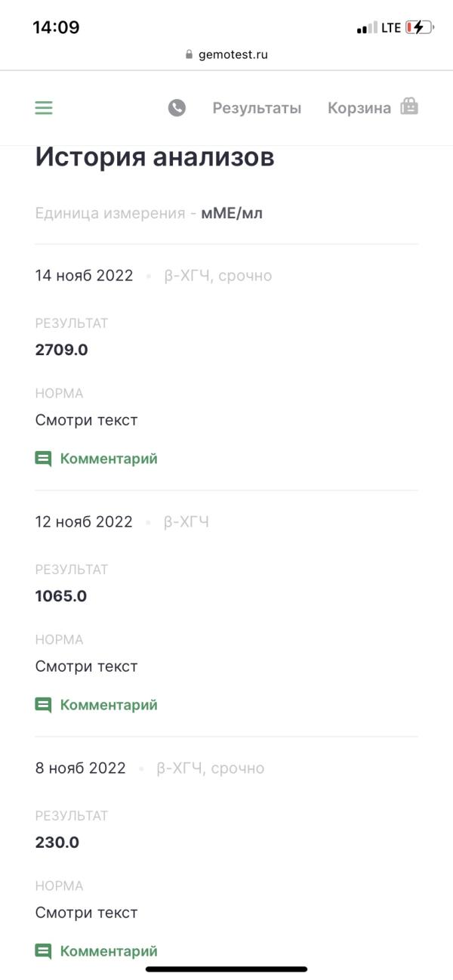This screenshot has height=980, width=453.
Task: Open the green hamburger menu
Action: pos(44,108)
